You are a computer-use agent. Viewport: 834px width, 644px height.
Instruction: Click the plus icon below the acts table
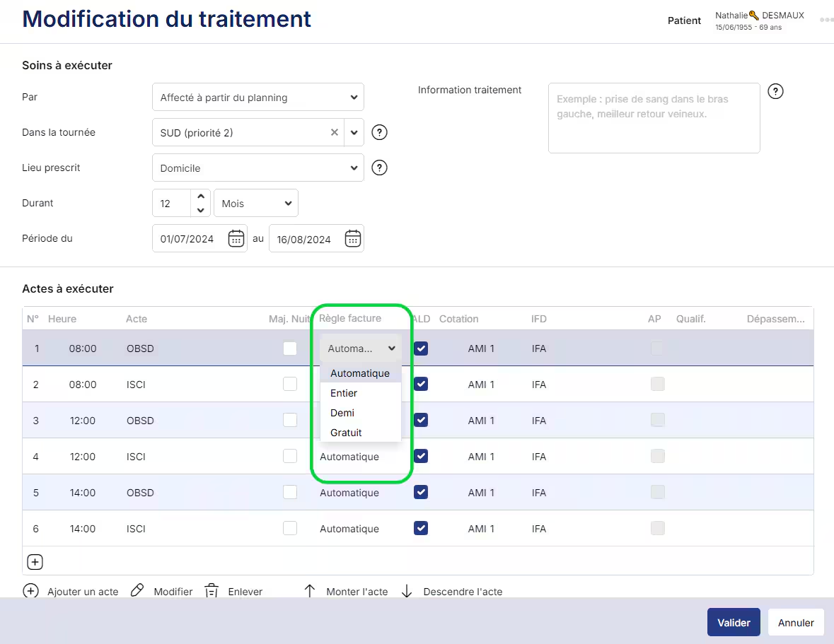(x=35, y=562)
